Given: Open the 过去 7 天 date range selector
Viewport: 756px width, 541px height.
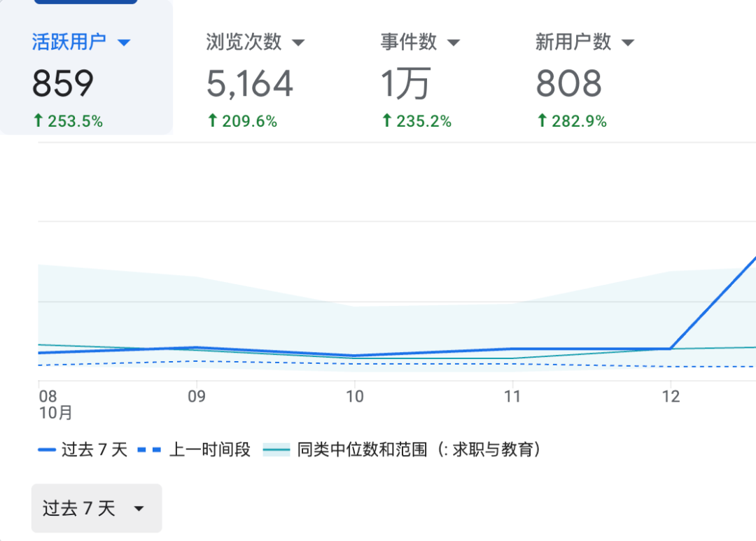Looking at the screenshot, I should (97, 508).
